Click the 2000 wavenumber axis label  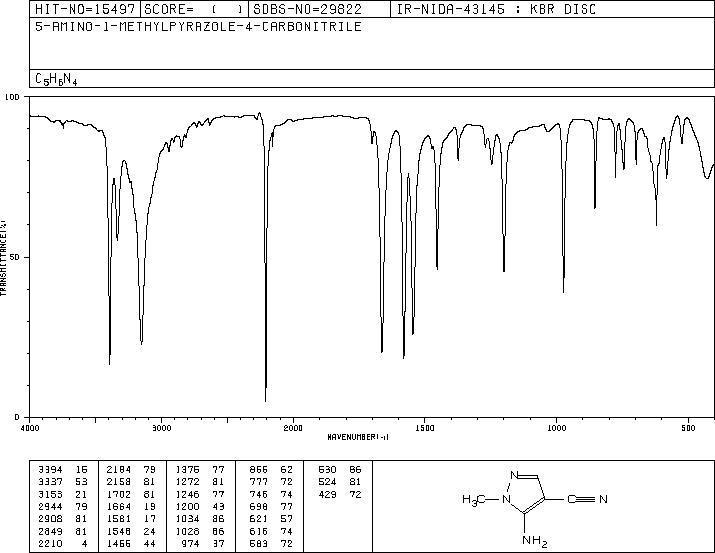click(x=293, y=428)
